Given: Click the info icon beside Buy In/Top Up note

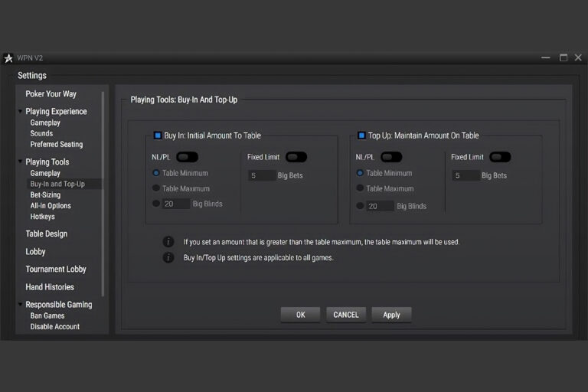Looking at the screenshot, I should [168, 257].
